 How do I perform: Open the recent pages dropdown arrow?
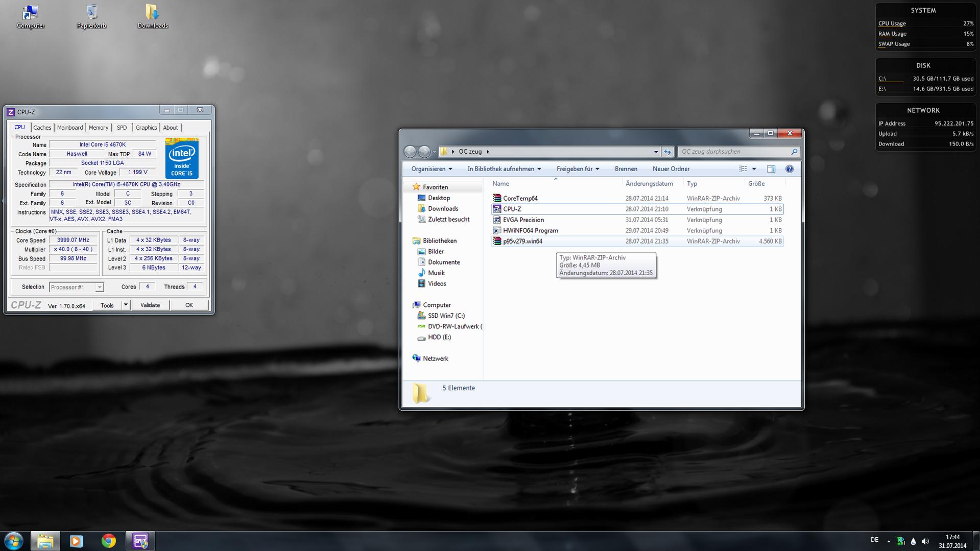pyautogui.click(x=434, y=152)
